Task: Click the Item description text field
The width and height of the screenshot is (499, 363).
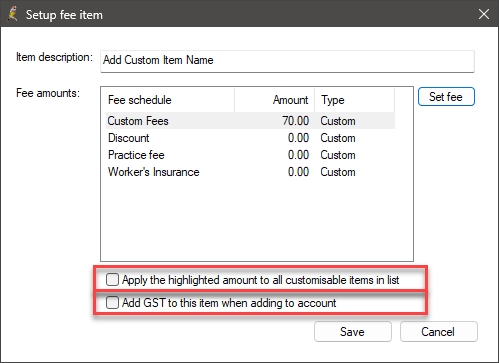Action: 287,61
